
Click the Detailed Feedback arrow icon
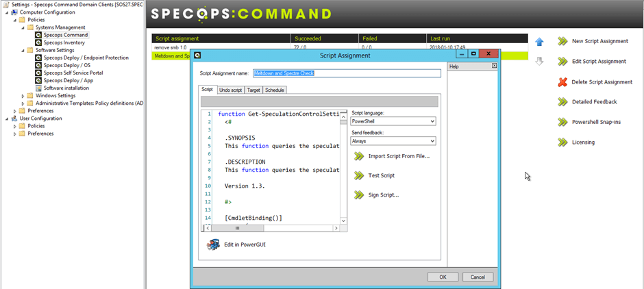click(562, 102)
